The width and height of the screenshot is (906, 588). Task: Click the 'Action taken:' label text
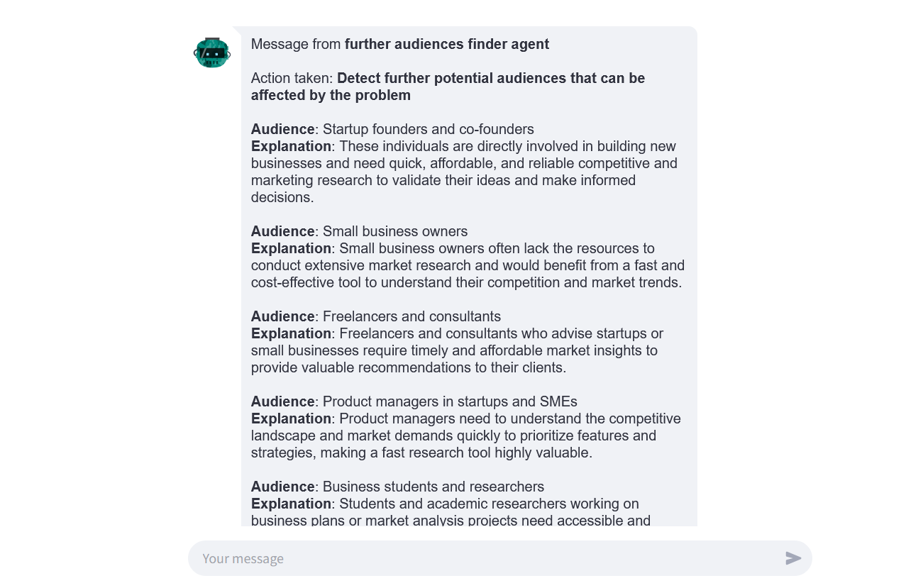click(x=292, y=78)
